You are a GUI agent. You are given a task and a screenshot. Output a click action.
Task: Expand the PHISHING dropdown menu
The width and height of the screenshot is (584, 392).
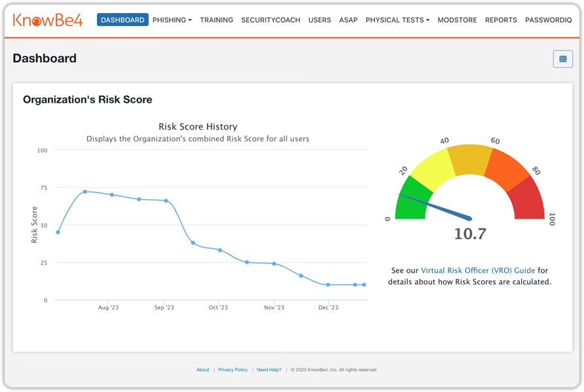172,20
